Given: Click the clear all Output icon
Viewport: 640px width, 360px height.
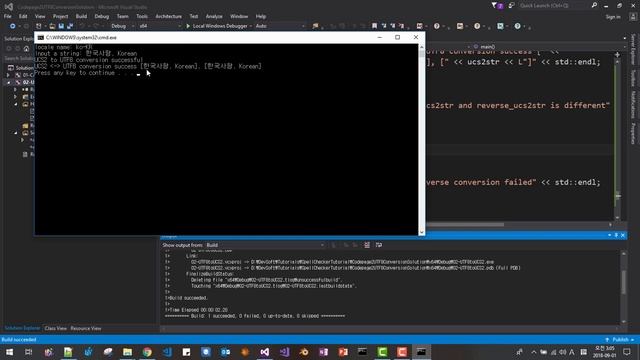Looking at the screenshot, I should coord(367,245).
